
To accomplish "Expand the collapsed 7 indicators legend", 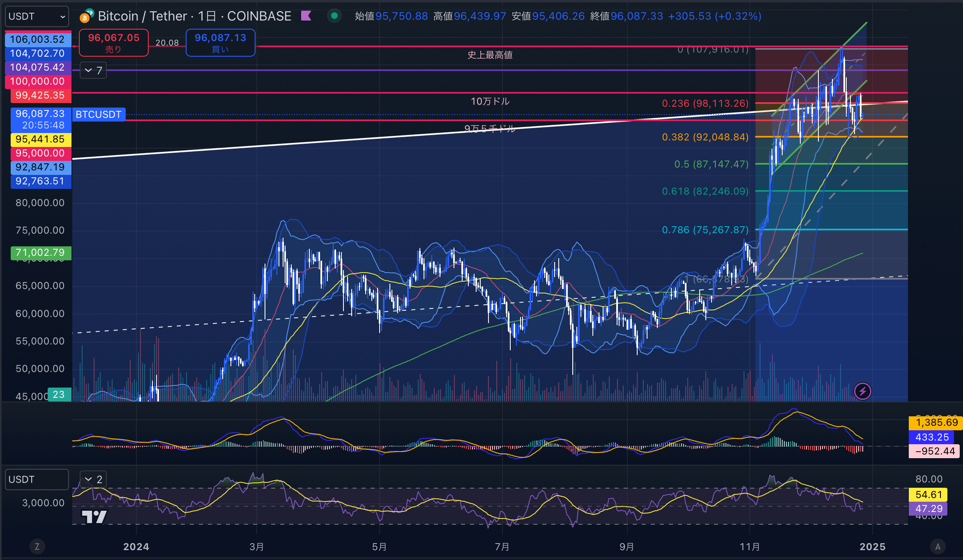I will coord(93,71).
